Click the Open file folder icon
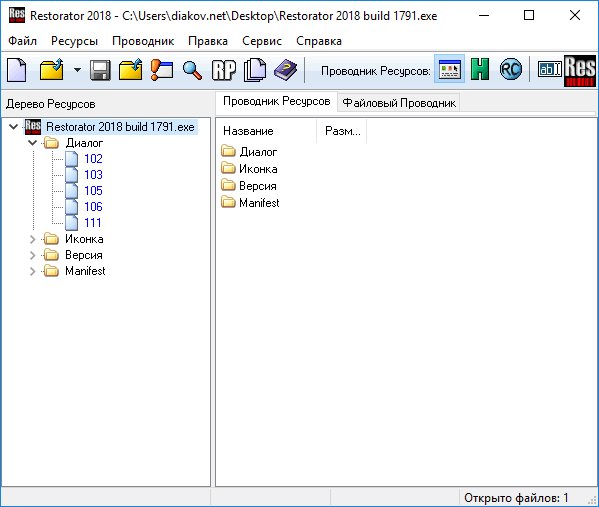 click(x=52, y=70)
